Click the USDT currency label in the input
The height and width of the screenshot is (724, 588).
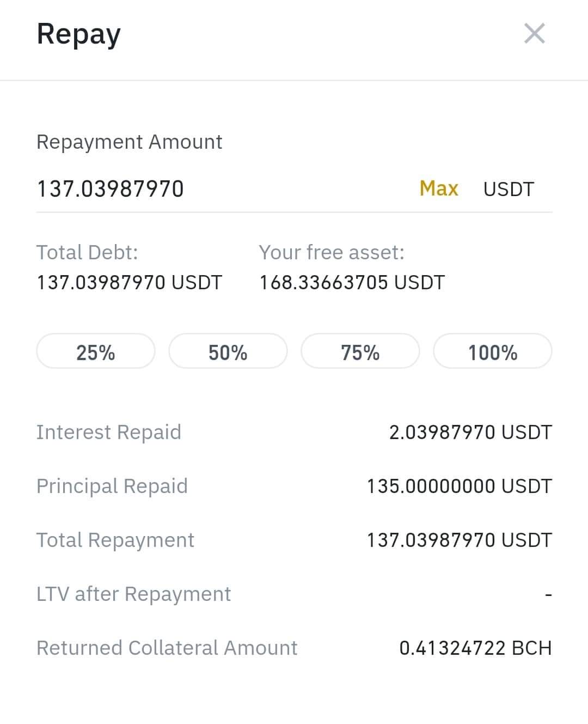click(x=509, y=189)
